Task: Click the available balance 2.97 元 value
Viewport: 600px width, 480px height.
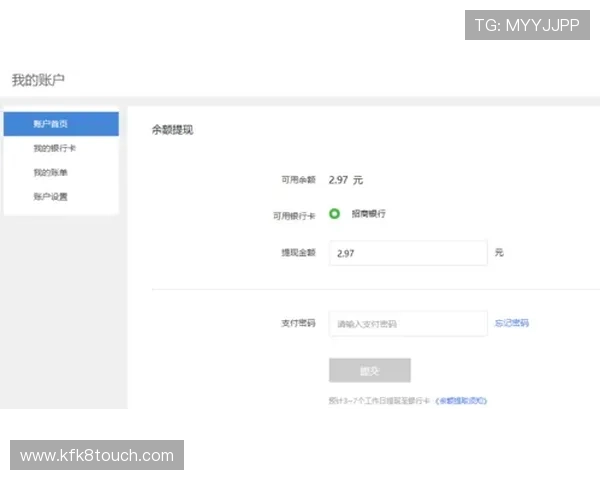Action: (x=346, y=180)
